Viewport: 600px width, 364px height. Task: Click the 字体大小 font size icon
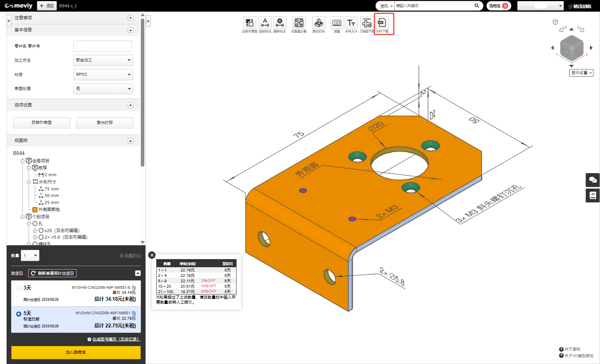coord(351,23)
